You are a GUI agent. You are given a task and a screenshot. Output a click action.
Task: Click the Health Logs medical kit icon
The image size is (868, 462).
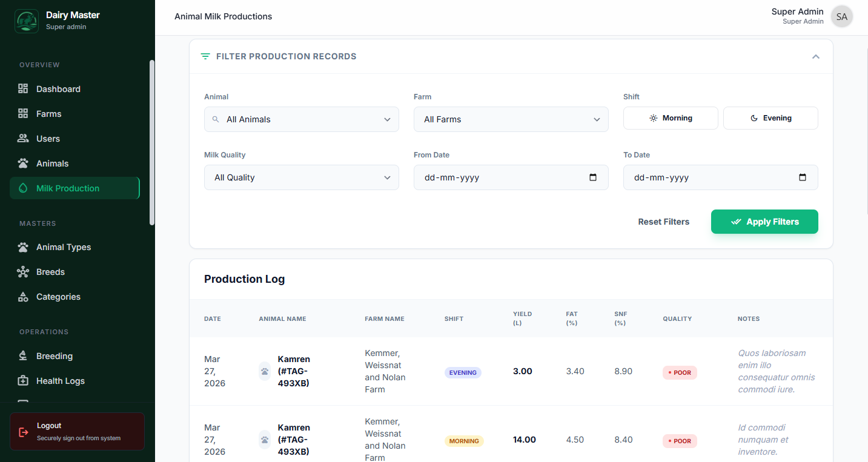click(23, 381)
